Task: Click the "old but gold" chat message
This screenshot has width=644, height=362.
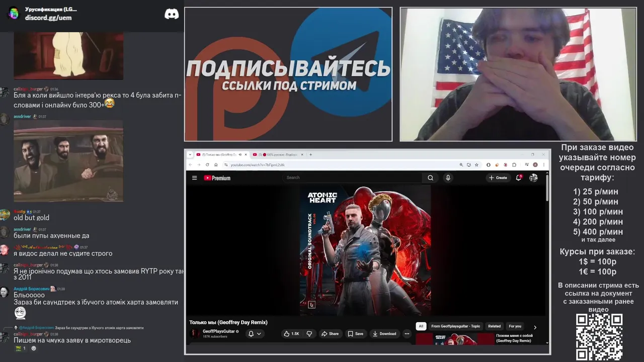Action: click(x=32, y=218)
